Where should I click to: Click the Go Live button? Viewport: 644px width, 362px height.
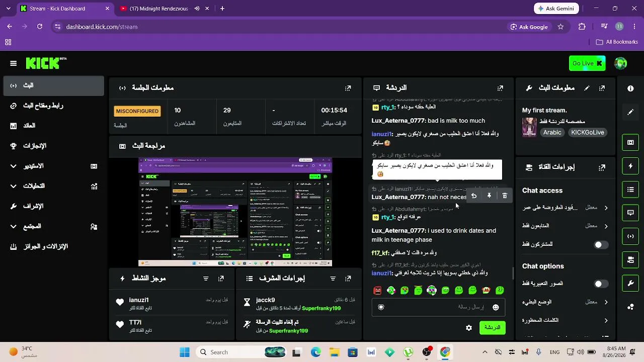coord(587,63)
